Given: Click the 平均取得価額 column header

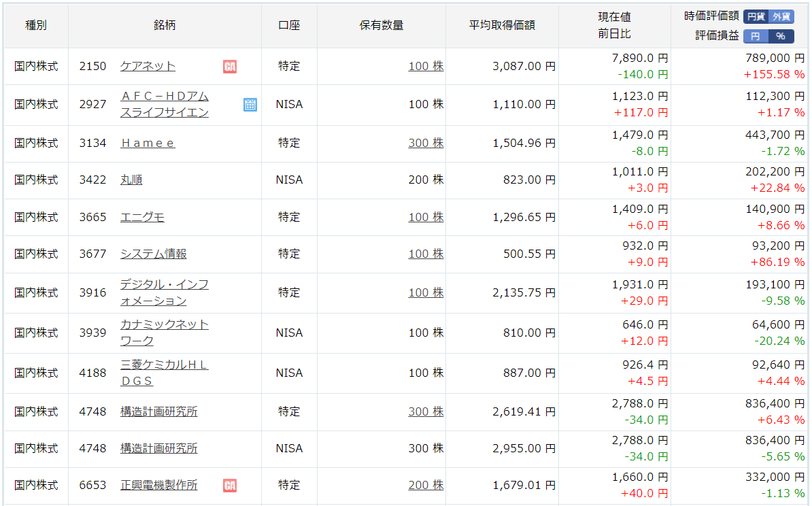Looking at the screenshot, I should pos(502,25).
